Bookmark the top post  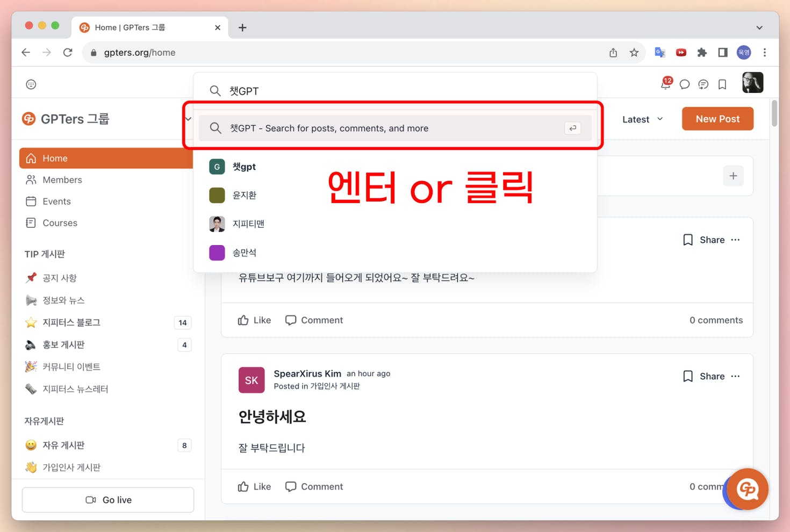(688, 240)
